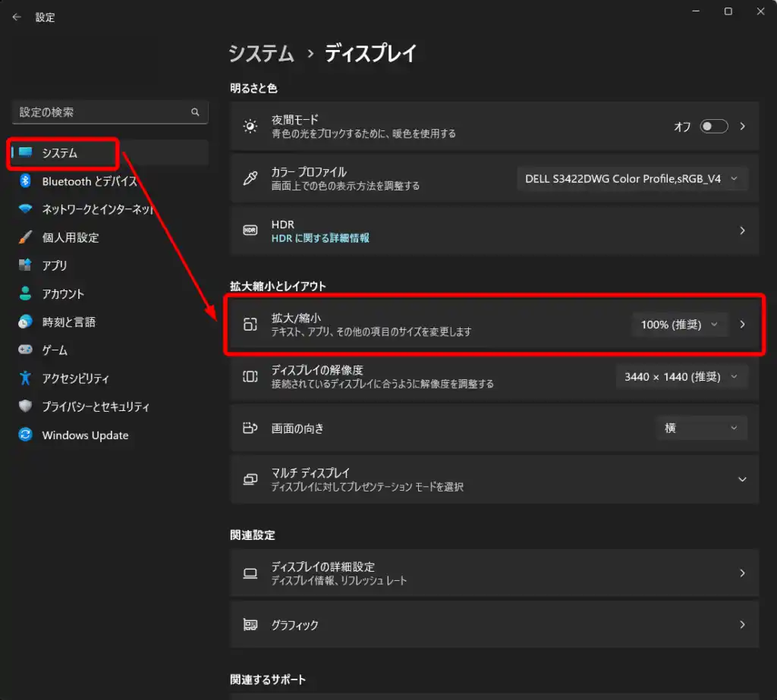Viewport: 777px width, 700px height.
Task: Click the Bluetooth icon in sidebar
Action: click(x=25, y=181)
